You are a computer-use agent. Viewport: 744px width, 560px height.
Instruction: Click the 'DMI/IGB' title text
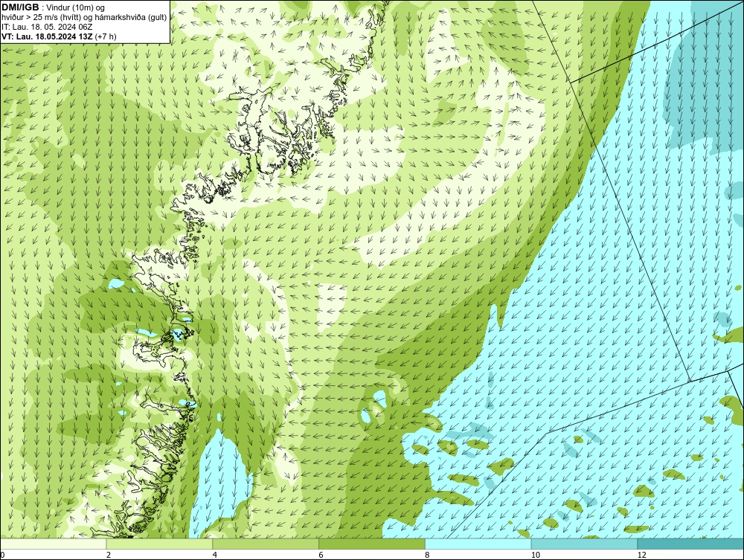tap(20, 7)
